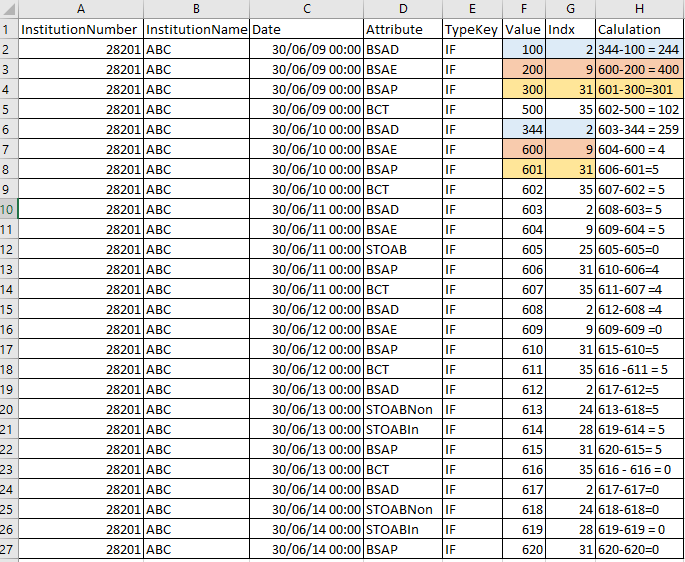Select Indx cell 28 in row 21

[x=570, y=429]
